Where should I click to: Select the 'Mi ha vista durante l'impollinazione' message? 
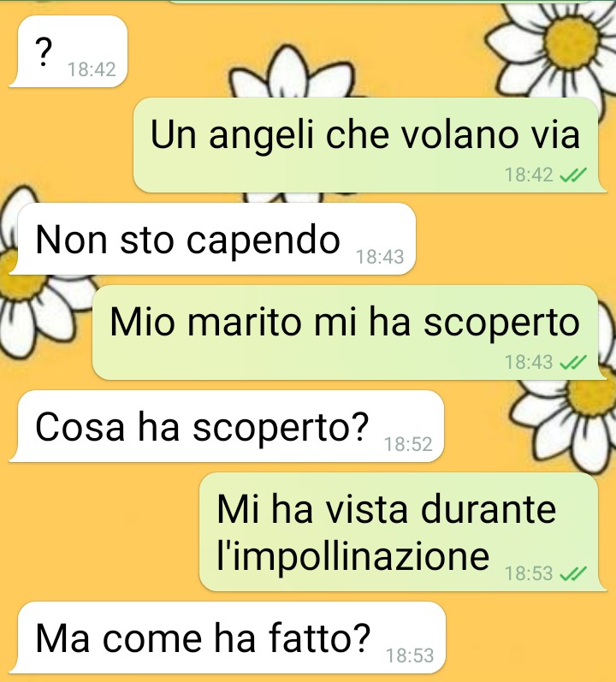tap(403, 532)
